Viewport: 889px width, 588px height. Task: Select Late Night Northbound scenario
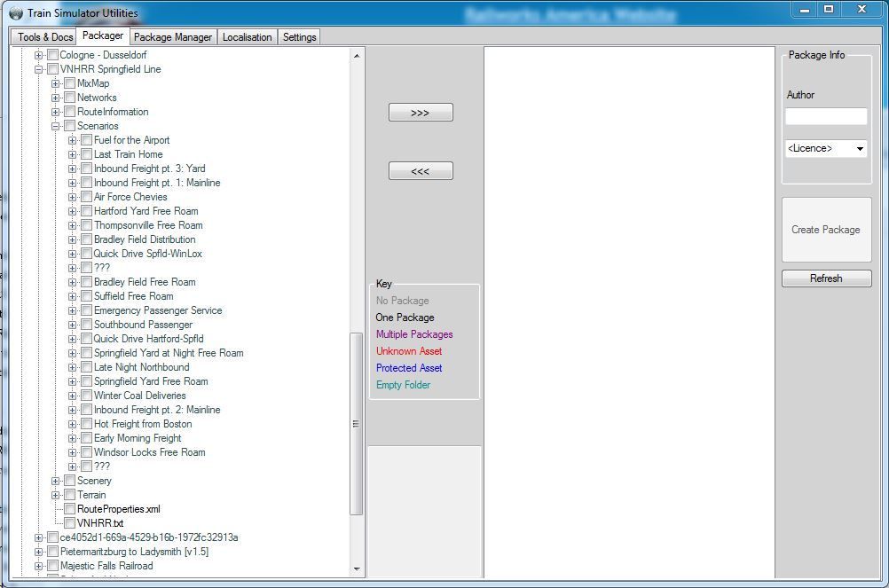[x=142, y=367]
